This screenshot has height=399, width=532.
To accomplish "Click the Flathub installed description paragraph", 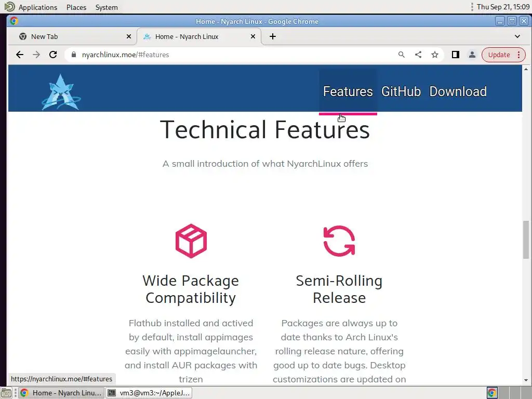I will pos(191,351).
